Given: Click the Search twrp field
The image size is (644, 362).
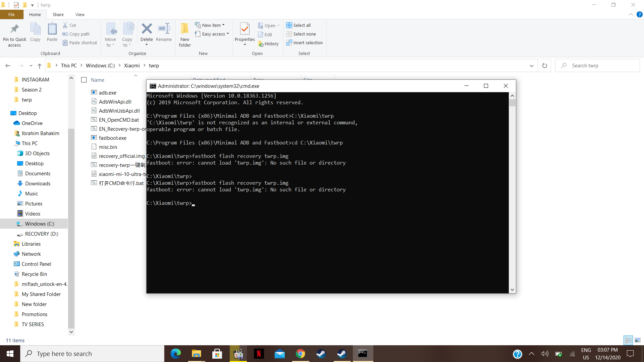Looking at the screenshot, I should point(597,66).
